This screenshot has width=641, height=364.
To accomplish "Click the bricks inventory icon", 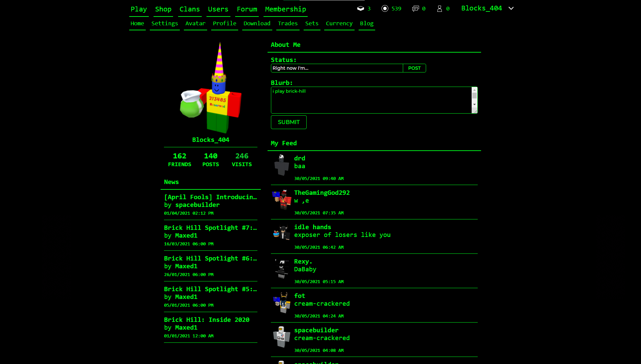I will (x=360, y=8).
